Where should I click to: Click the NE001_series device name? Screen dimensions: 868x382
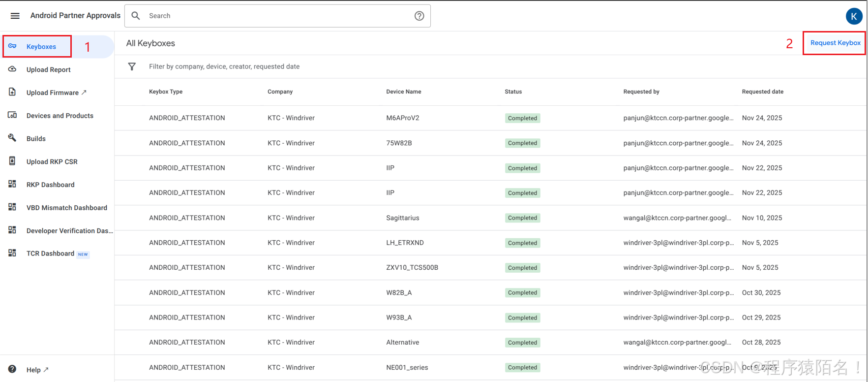[407, 367]
